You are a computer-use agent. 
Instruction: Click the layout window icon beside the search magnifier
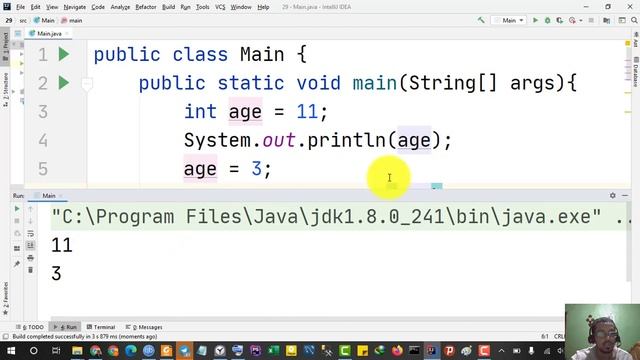[622, 20]
